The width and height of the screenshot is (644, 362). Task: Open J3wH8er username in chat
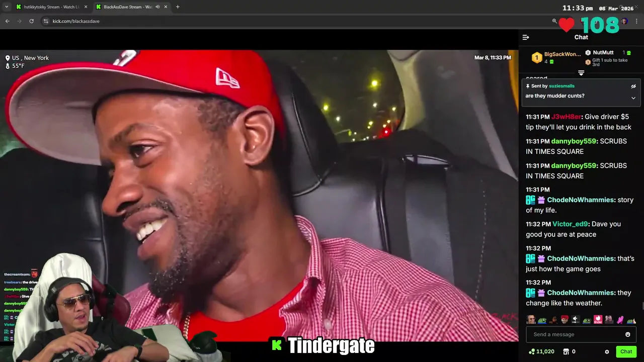click(x=566, y=117)
